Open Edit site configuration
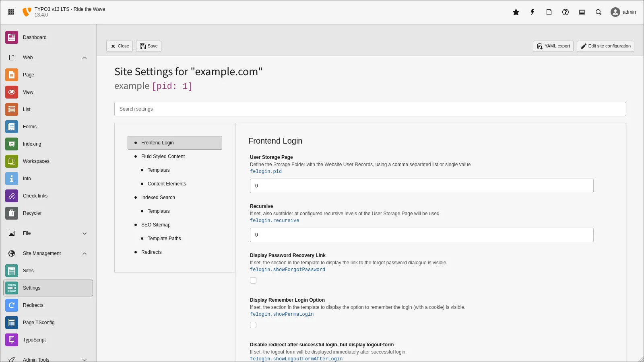Screen dimensions: 644x362 (x=605, y=46)
